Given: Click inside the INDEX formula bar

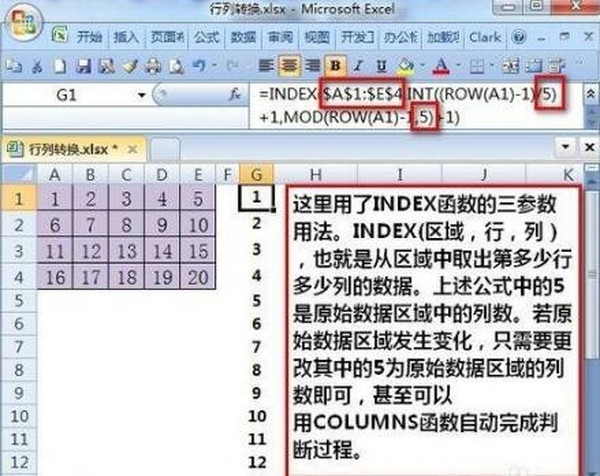Looking at the screenshot, I should (x=415, y=106).
